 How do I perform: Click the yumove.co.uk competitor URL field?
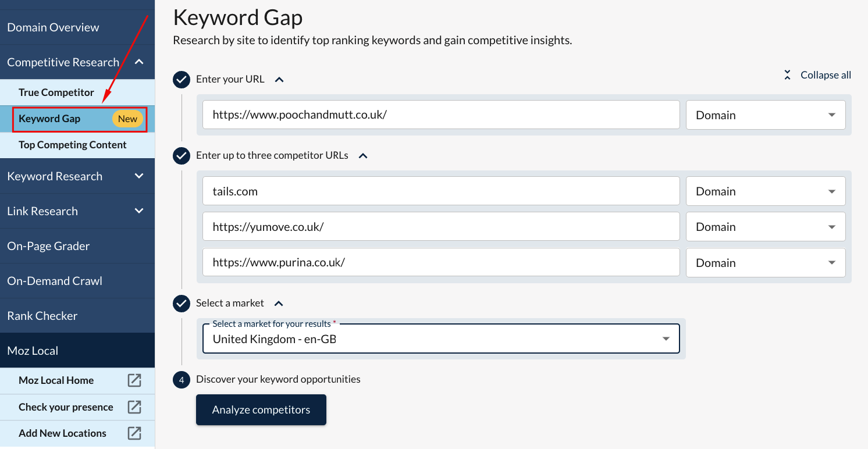pyautogui.click(x=441, y=227)
